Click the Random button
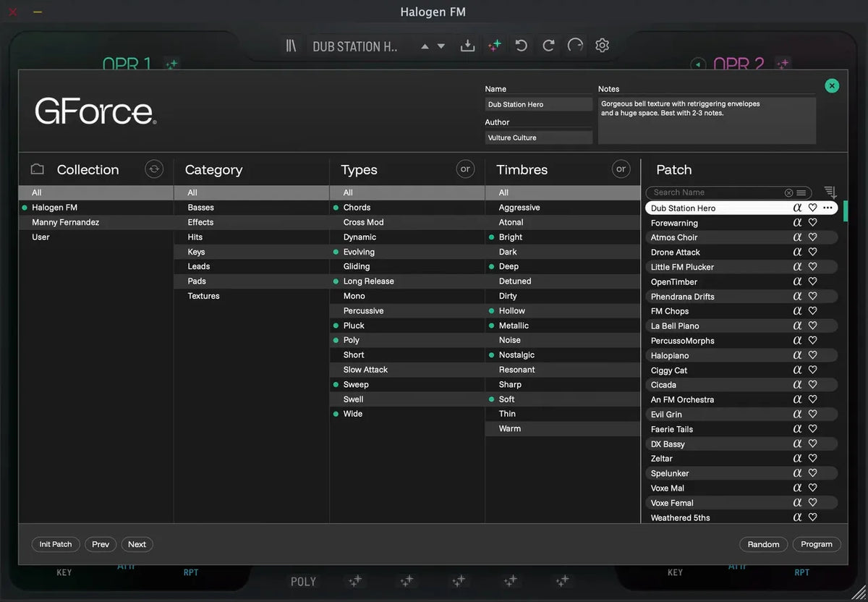Screen dimensions: 868x602 (764, 544)
